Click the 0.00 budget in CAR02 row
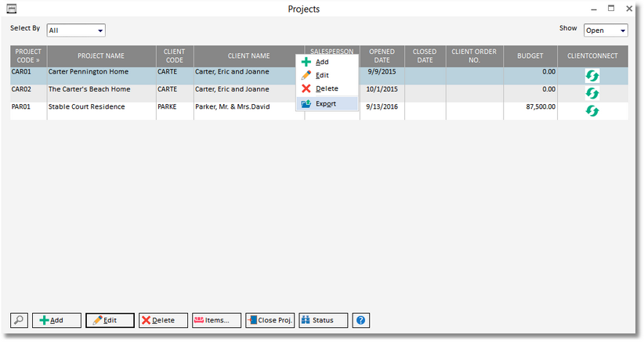 [548, 89]
